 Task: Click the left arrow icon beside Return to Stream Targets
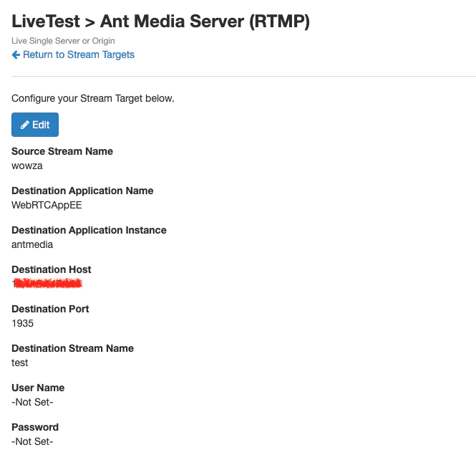point(16,54)
